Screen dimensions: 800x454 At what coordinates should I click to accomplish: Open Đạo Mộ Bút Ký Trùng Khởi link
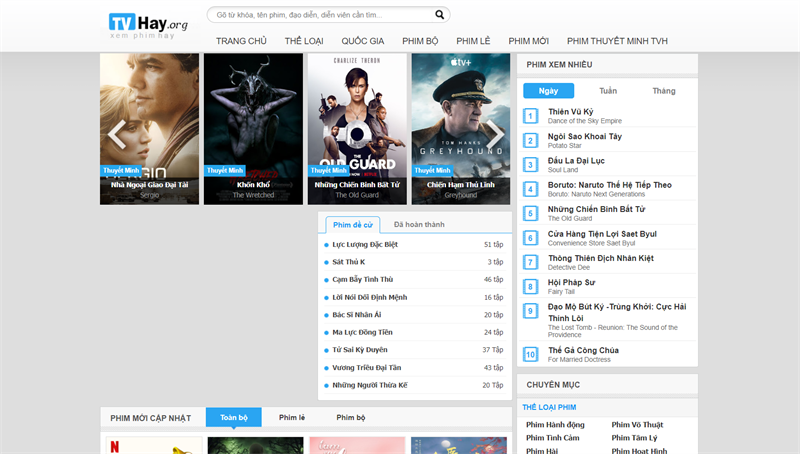click(617, 312)
